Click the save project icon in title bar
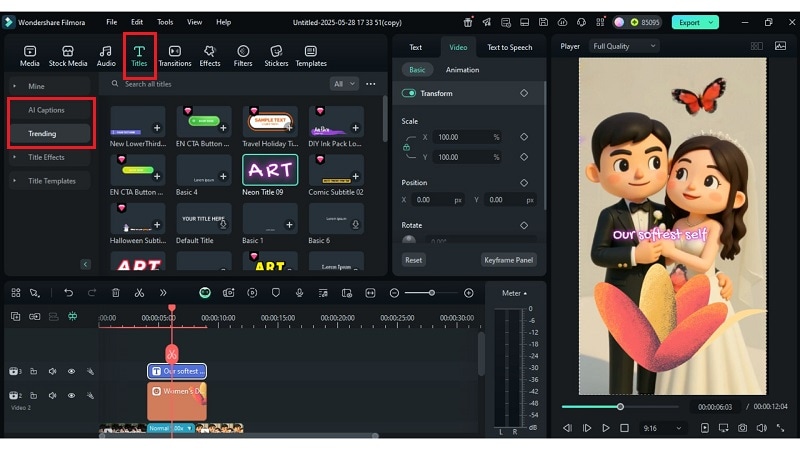Viewport: 800px width, 450px height. point(543,22)
